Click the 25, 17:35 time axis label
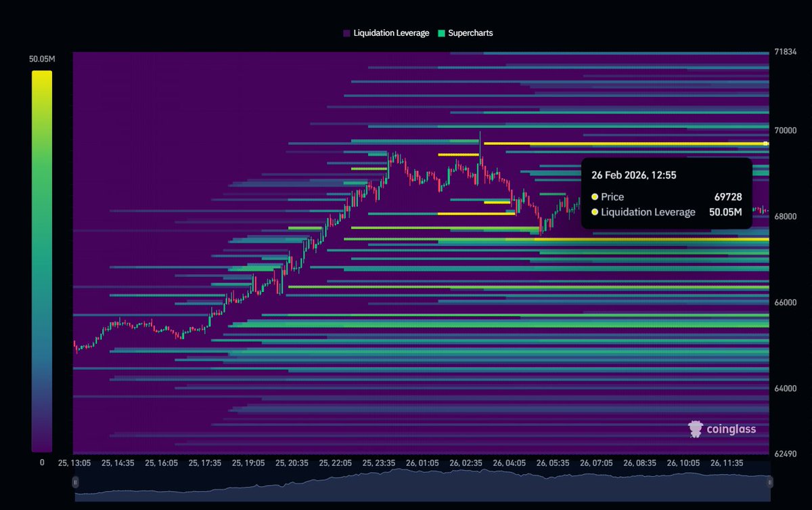This screenshot has width=812, height=510. pyautogui.click(x=204, y=463)
